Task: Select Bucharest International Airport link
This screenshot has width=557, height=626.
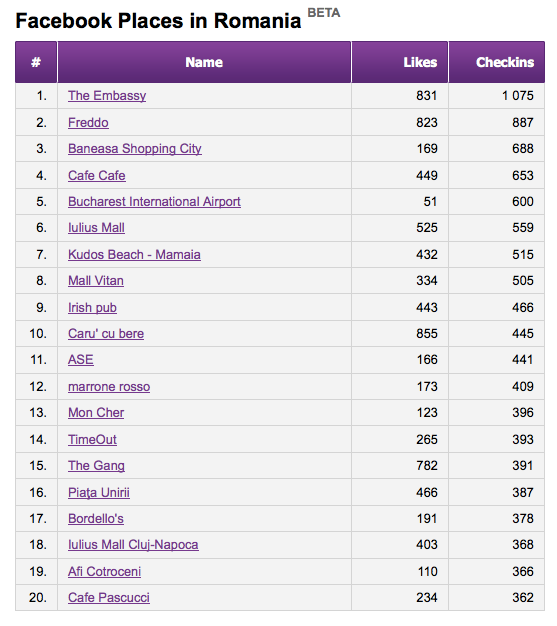Action: tap(154, 202)
